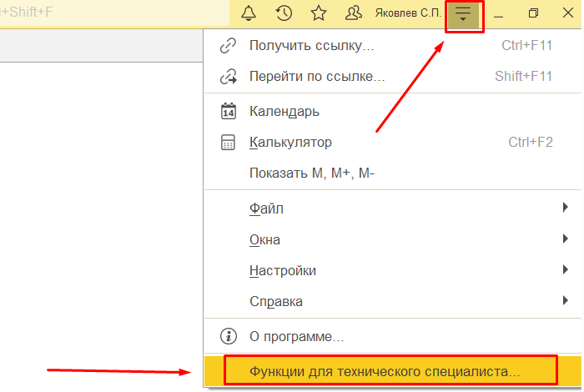584x392 pixels.
Task: Click the info icon beside О программе
Action: tap(229, 336)
